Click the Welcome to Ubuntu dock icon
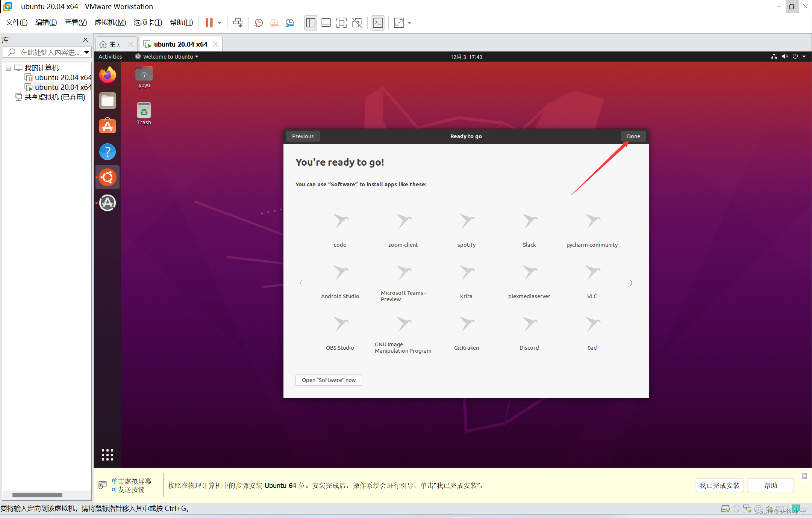The width and height of the screenshot is (812, 518). [108, 177]
